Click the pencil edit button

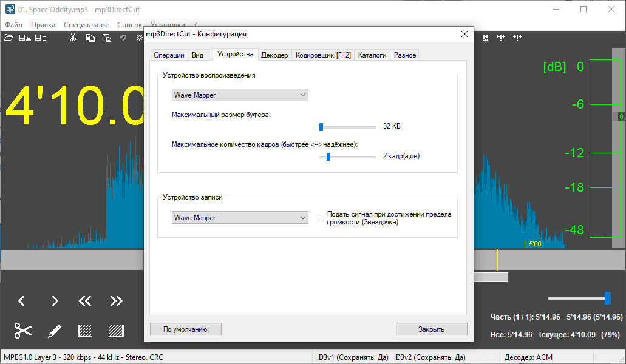pos(54,331)
